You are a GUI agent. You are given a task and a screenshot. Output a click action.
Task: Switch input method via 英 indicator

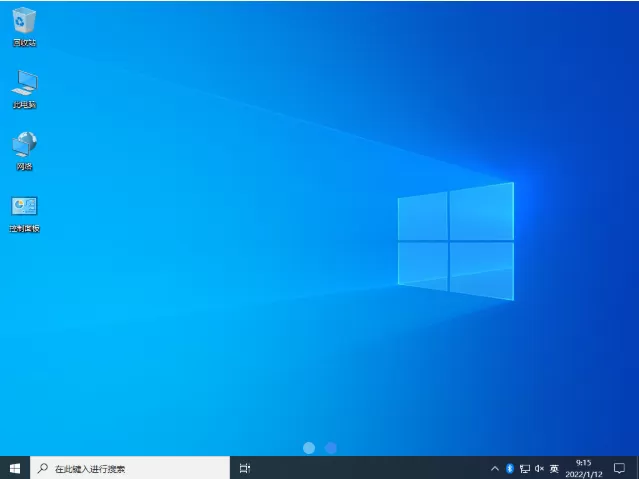554,468
